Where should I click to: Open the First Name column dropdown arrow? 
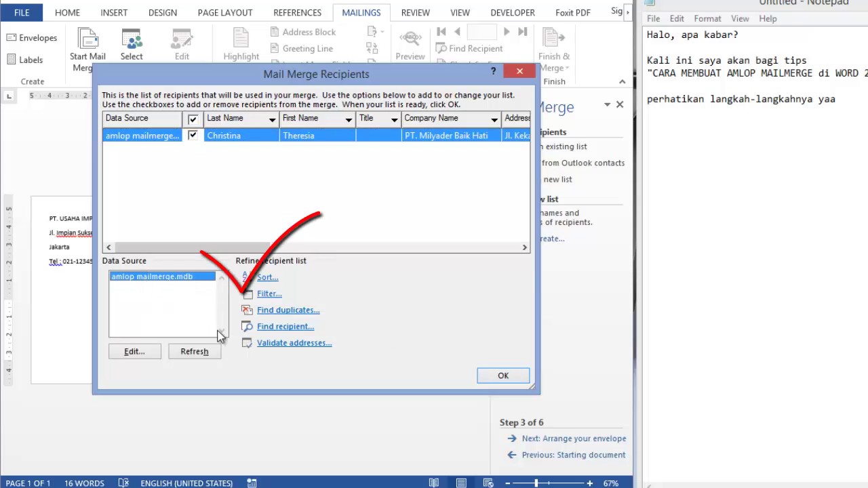[x=349, y=119]
